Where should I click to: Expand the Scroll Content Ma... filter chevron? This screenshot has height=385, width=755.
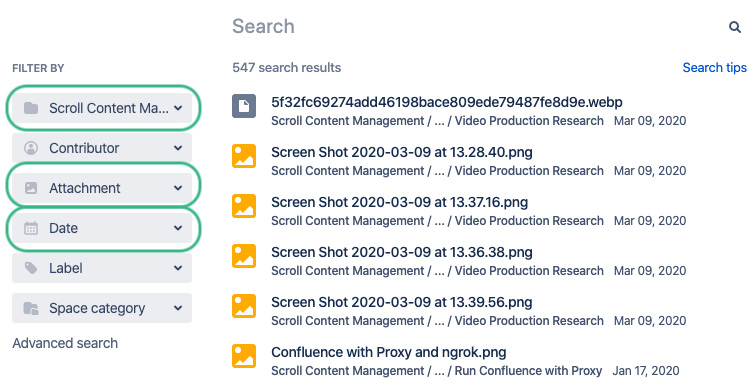[178, 108]
